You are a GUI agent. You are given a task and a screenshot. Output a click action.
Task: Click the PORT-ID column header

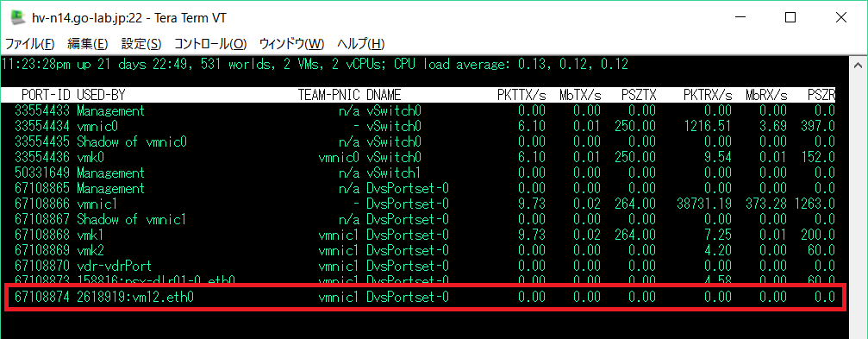point(46,95)
